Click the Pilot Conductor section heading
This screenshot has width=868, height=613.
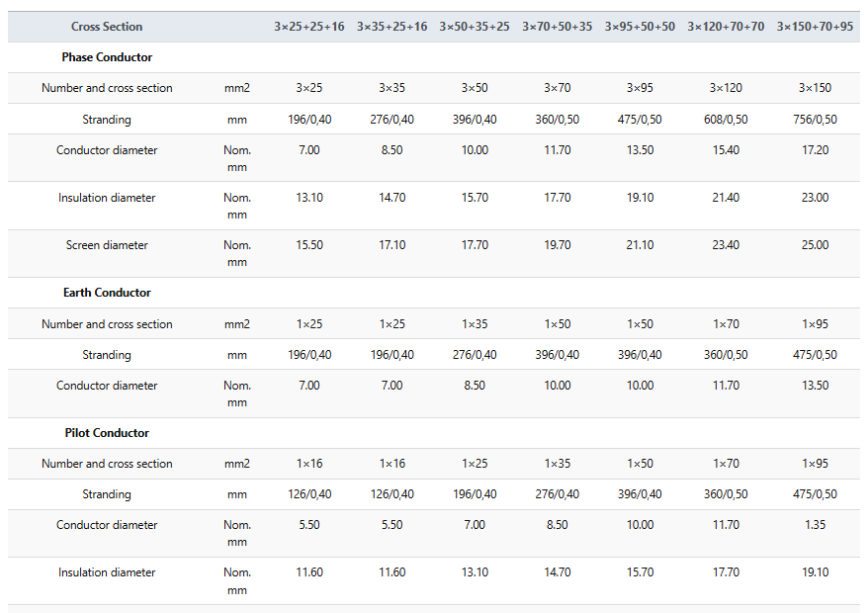coord(107,433)
